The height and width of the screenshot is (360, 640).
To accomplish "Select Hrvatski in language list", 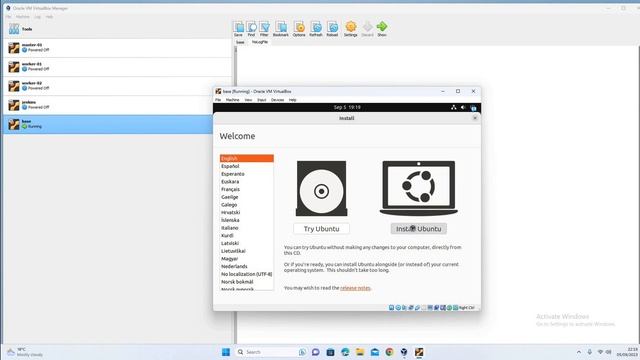I will point(247,212).
